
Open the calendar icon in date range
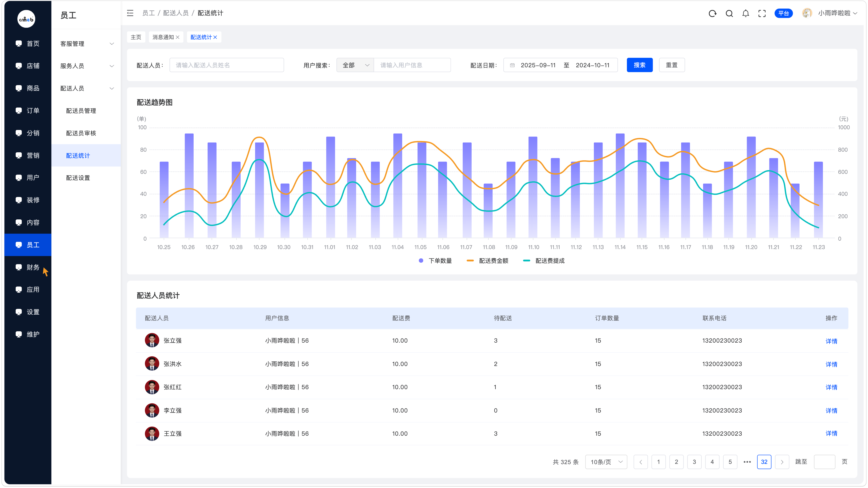coord(512,65)
